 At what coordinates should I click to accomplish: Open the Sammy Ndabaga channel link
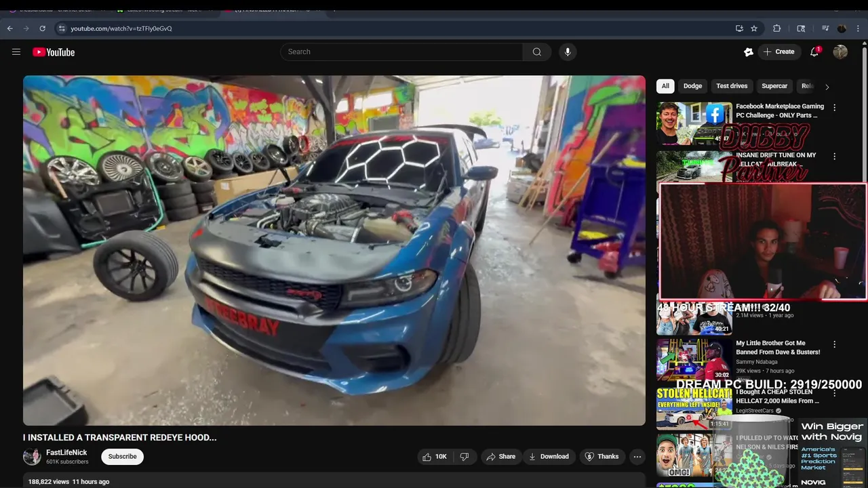[x=756, y=362]
